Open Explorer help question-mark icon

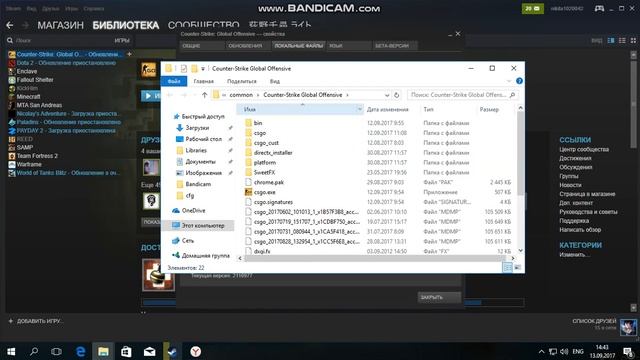coord(519,81)
